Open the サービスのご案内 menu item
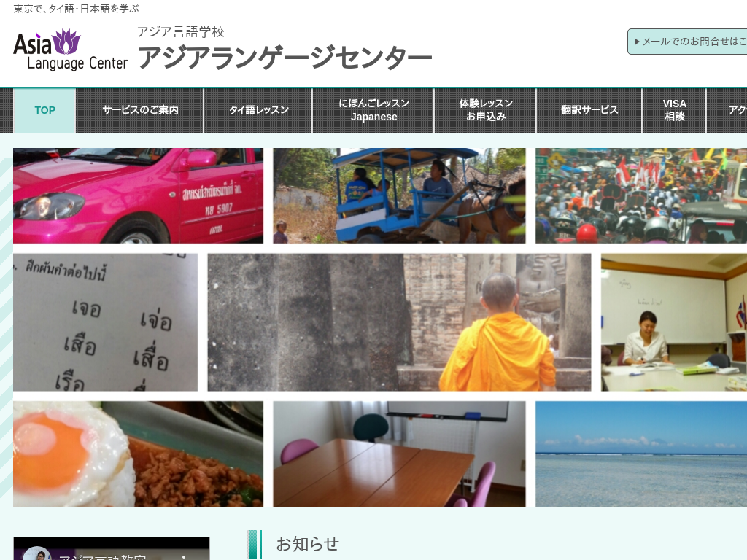 point(140,110)
